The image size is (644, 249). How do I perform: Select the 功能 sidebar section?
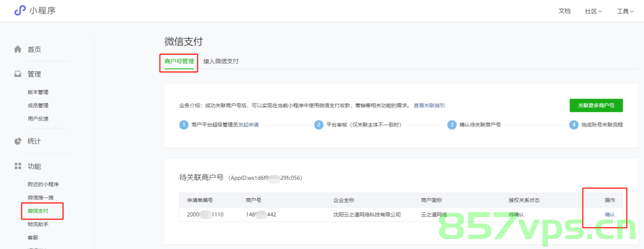tap(34, 166)
